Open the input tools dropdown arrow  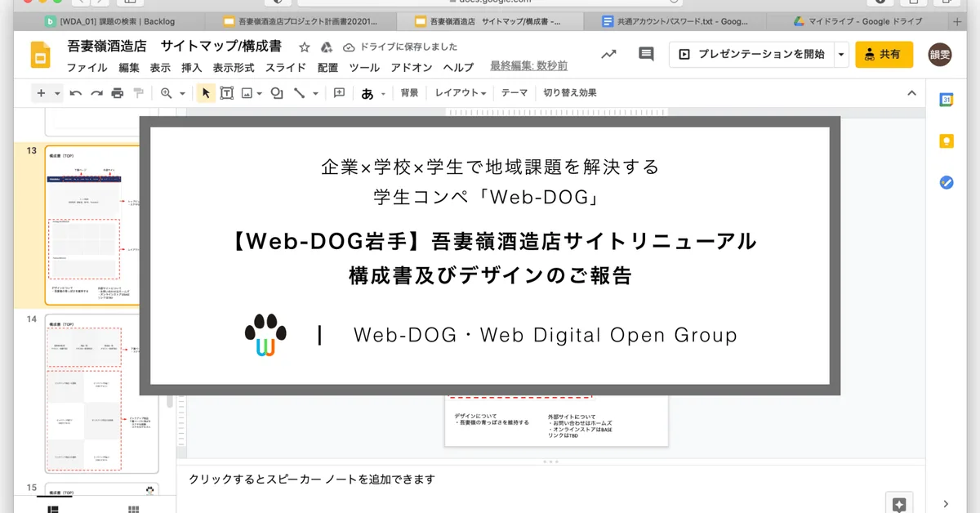tap(382, 93)
